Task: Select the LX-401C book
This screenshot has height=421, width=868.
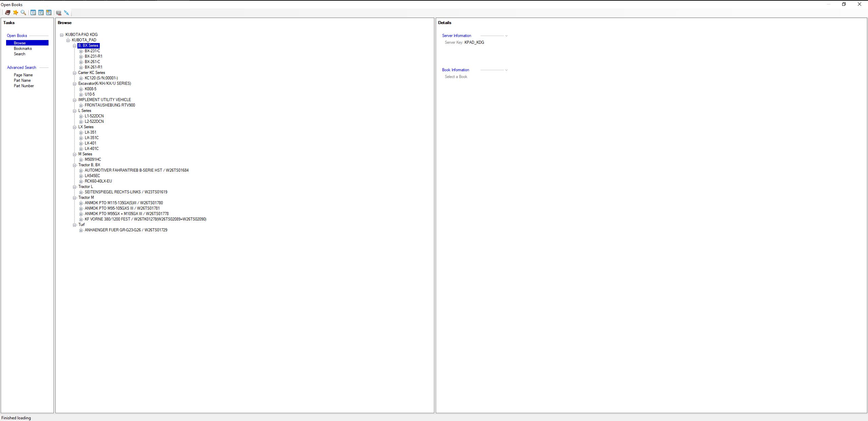Action: [x=92, y=149]
